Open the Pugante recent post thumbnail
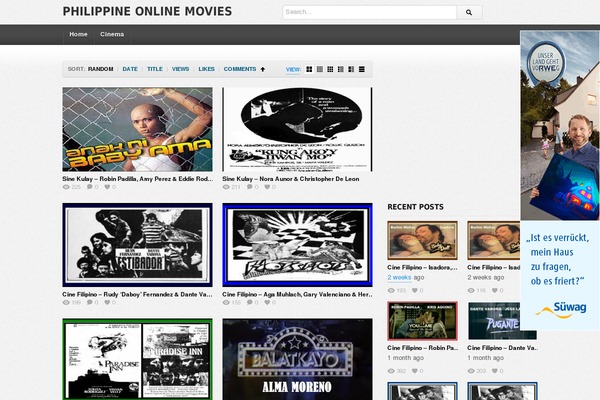This screenshot has height=400, width=600. pos(494,321)
